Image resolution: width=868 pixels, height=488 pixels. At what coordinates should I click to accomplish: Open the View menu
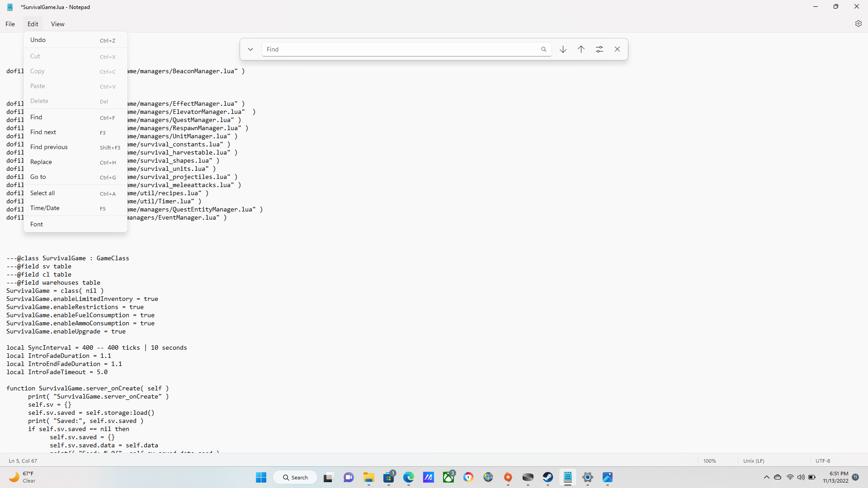57,24
